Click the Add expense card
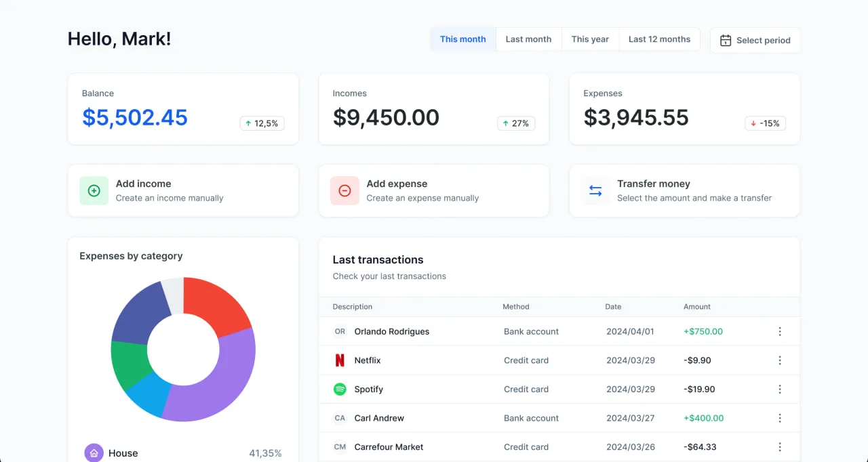This screenshot has width=868, height=462. pos(434,191)
